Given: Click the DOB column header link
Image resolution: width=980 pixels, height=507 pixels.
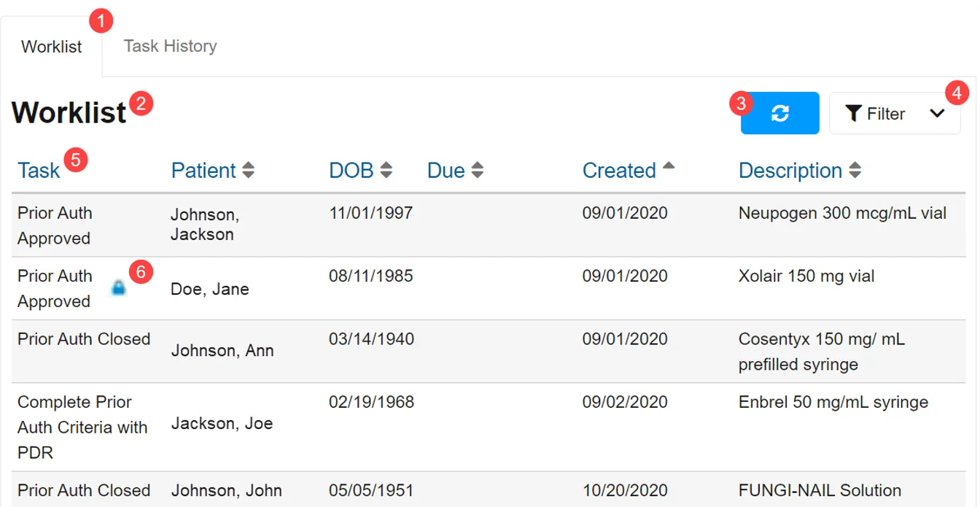Looking at the screenshot, I should pos(351,171).
